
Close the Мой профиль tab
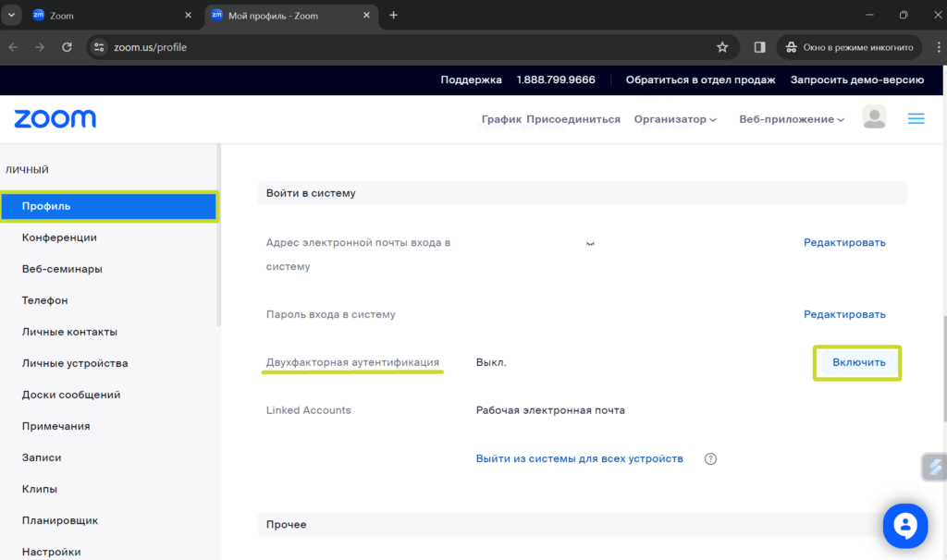(x=366, y=15)
